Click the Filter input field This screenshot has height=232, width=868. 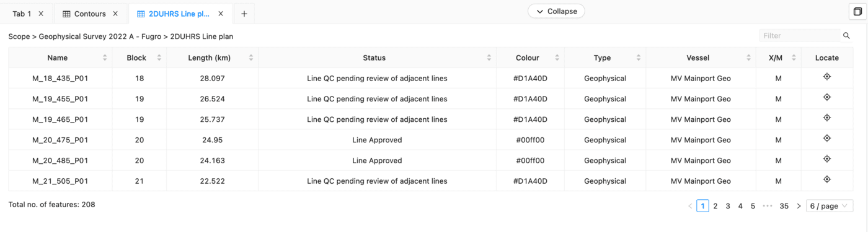[800, 36]
